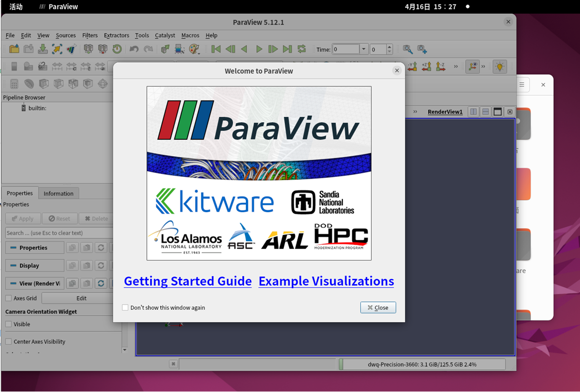Switch to the Information tab
This screenshot has width=580, height=392.
pos(59,193)
